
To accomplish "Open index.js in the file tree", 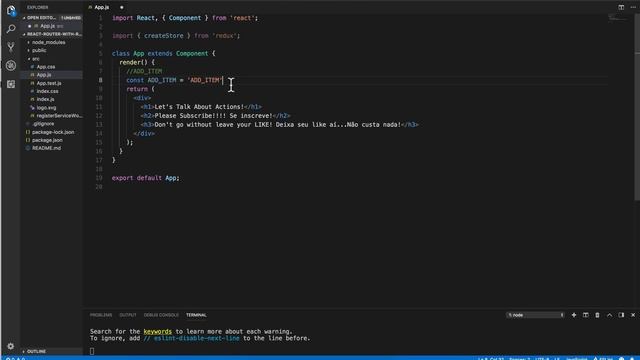I will 45,99.
